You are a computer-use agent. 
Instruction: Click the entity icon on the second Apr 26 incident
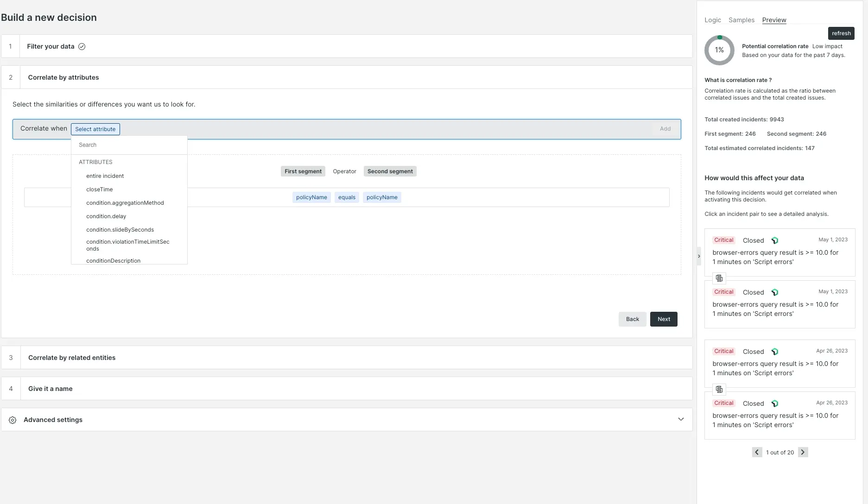tap(775, 403)
